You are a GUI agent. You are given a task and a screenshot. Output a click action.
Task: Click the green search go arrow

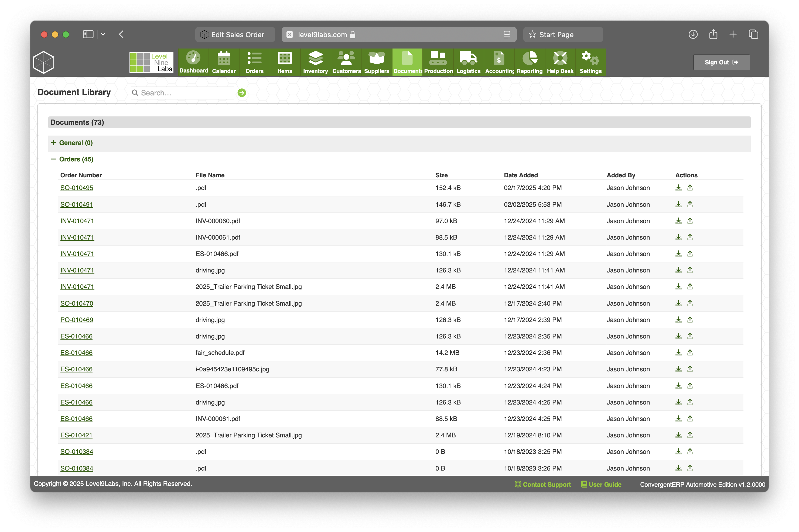point(242,93)
